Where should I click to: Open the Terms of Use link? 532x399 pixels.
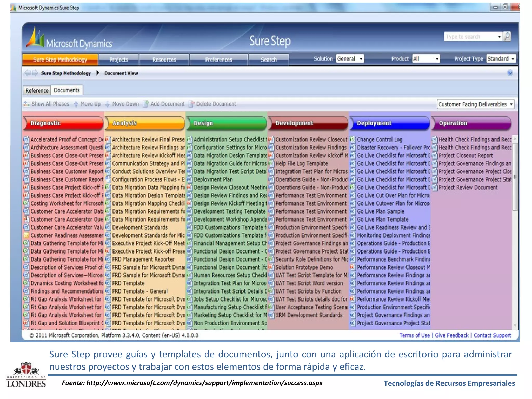coord(415,335)
